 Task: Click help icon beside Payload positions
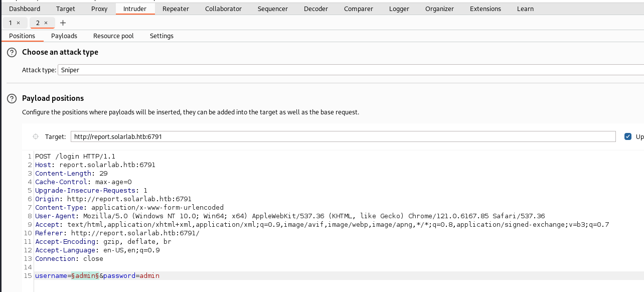pos(12,99)
